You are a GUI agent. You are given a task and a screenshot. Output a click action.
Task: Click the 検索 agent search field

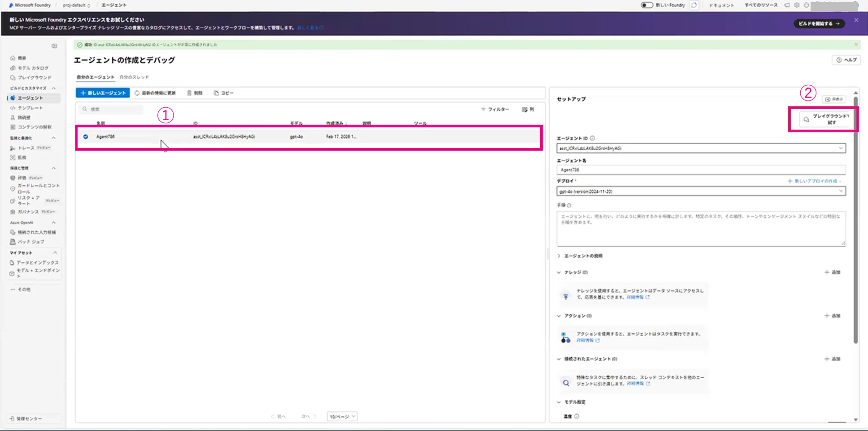click(x=111, y=109)
